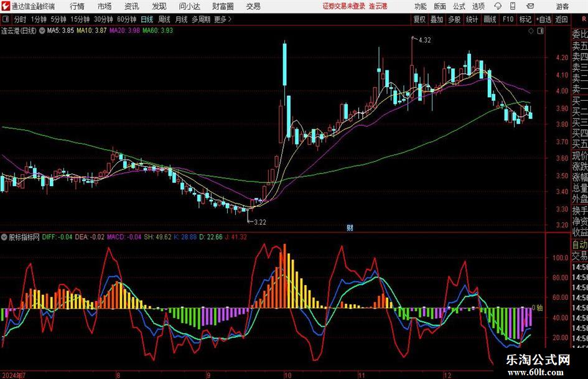Click the 2024年7 date axis label
Image resolution: width=588 pixels, height=379 pixels.
pos(14,375)
